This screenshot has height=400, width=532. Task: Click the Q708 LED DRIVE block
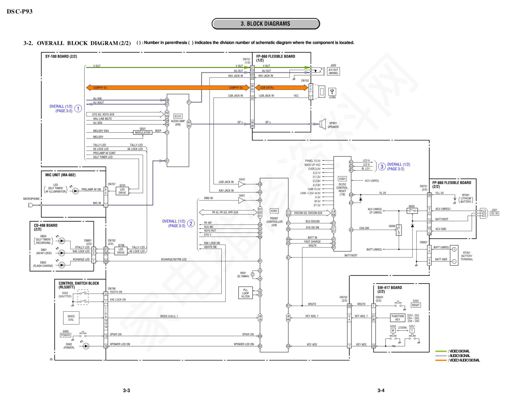pos(121,251)
